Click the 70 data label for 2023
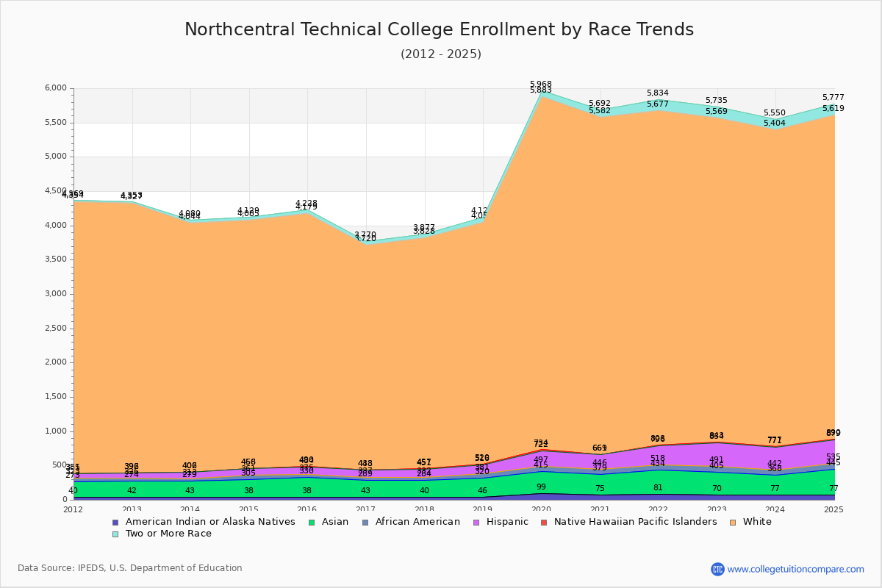 717,489
